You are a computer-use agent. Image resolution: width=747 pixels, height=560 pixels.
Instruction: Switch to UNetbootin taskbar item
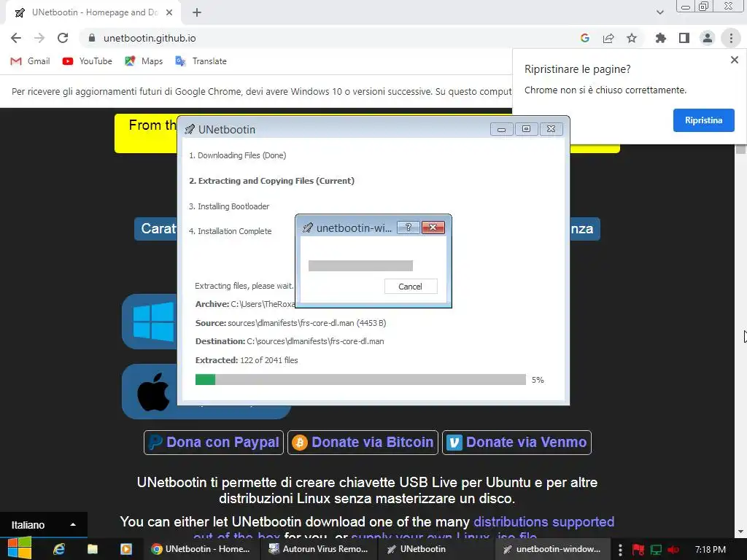[x=437, y=549]
